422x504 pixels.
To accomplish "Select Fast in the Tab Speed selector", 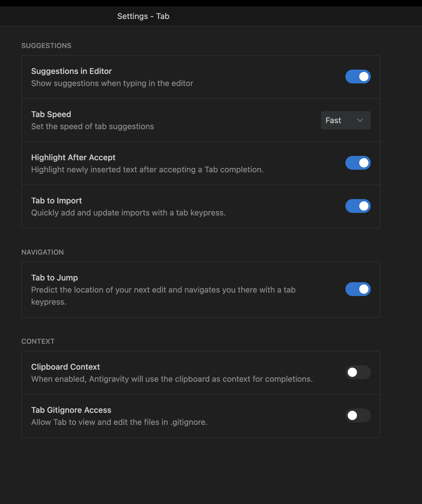I will pos(333,120).
